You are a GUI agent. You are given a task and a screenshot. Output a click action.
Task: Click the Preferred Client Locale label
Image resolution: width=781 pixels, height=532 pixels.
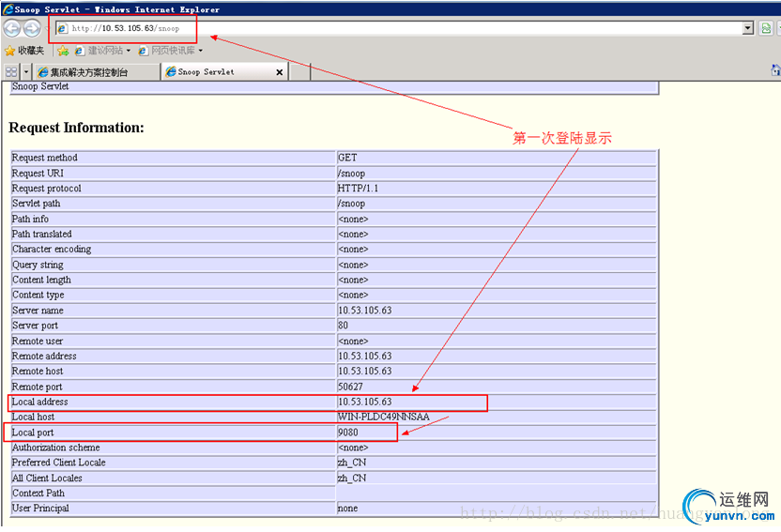pyautogui.click(x=59, y=463)
